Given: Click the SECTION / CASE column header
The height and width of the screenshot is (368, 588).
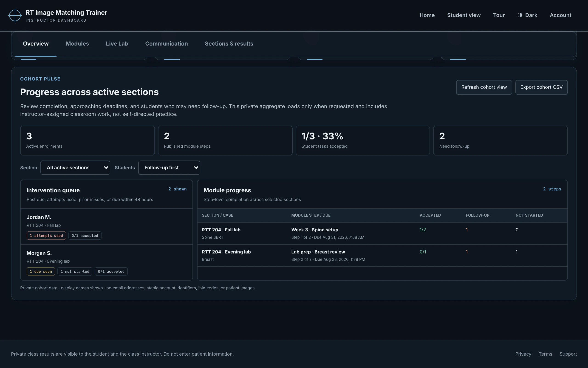Looking at the screenshot, I should click(x=217, y=216).
